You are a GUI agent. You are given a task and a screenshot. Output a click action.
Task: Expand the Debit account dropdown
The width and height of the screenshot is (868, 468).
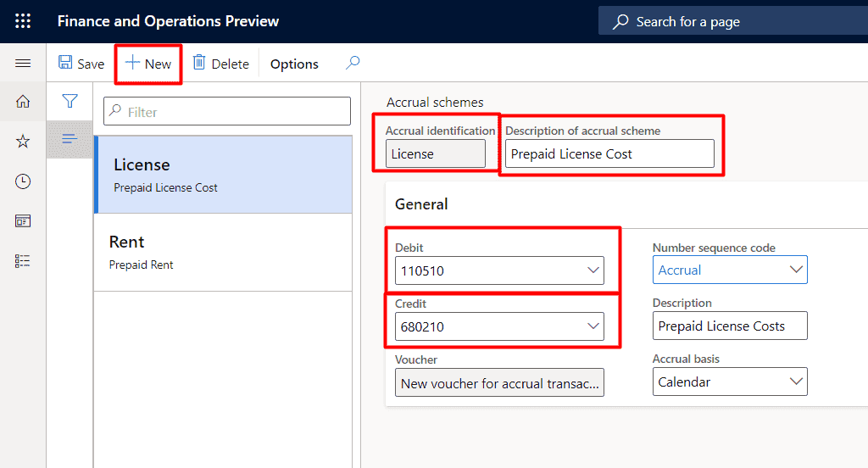[x=593, y=270]
